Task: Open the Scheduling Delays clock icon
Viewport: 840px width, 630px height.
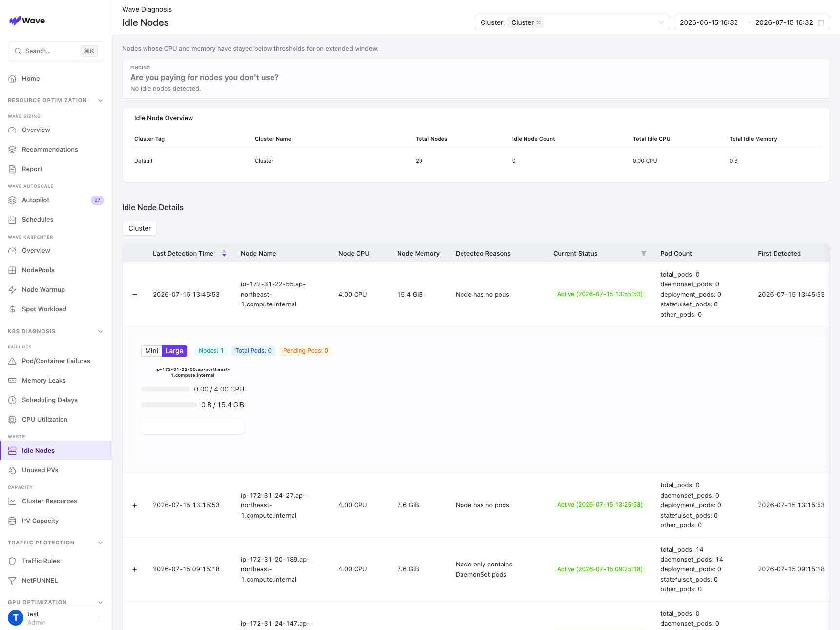Action: [12, 400]
